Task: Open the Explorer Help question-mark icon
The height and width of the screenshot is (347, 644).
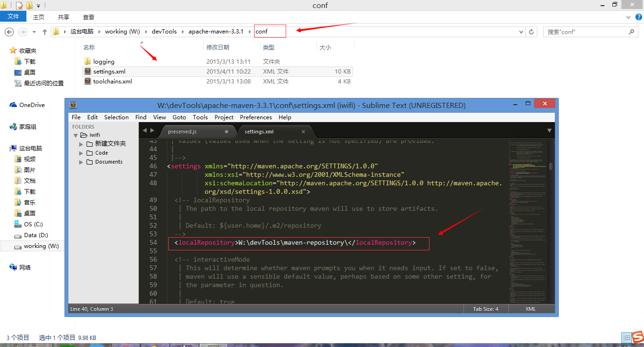Action: click(x=638, y=17)
